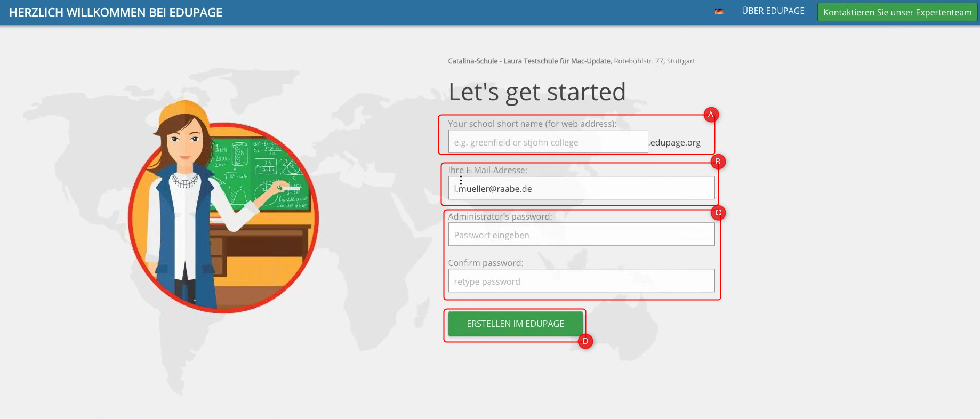Click the Catalina-Schule school name text
The width and height of the screenshot is (980, 419).
[529, 61]
